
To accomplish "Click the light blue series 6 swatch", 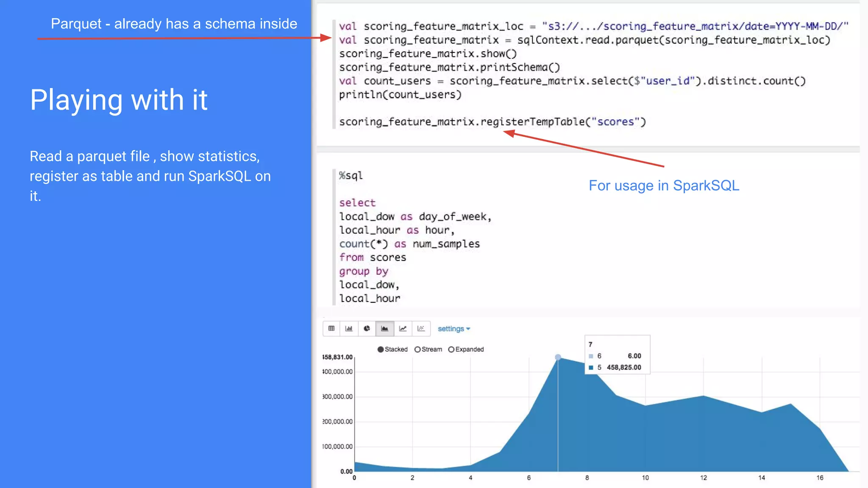I will point(591,356).
